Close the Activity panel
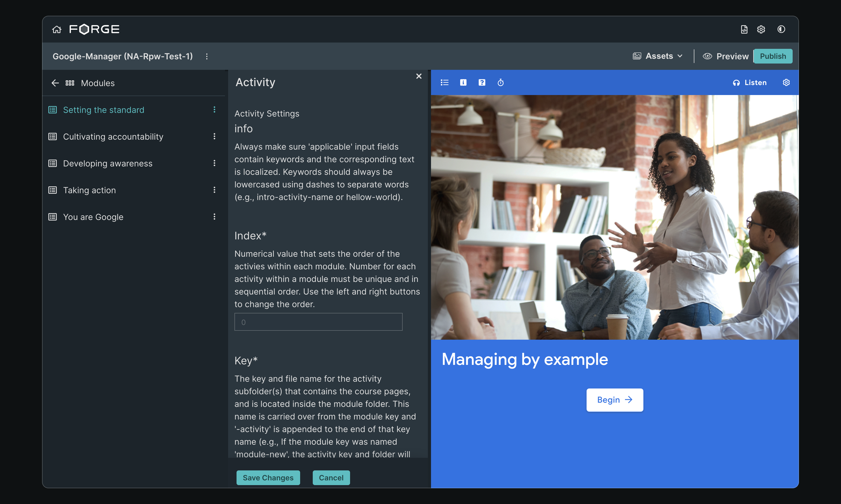The width and height of the screenshot is (841, 504). tap(419, 76)
